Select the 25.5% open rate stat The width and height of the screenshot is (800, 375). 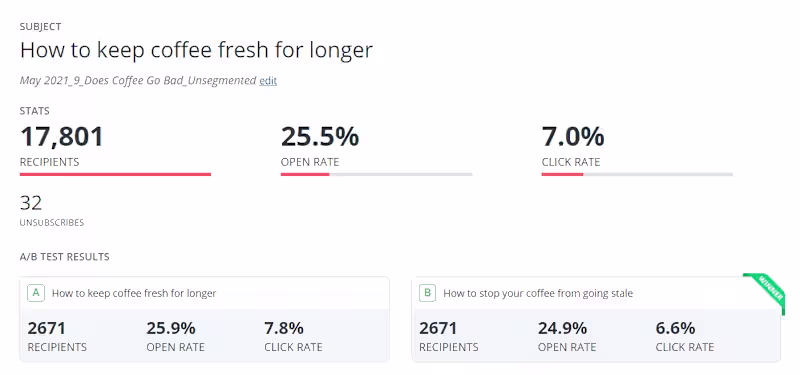[320, 137]
